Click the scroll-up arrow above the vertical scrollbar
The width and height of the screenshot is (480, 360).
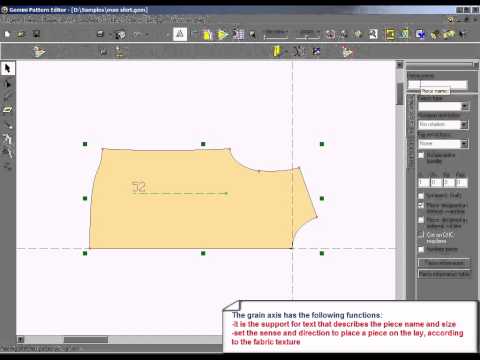click(400, 65)
